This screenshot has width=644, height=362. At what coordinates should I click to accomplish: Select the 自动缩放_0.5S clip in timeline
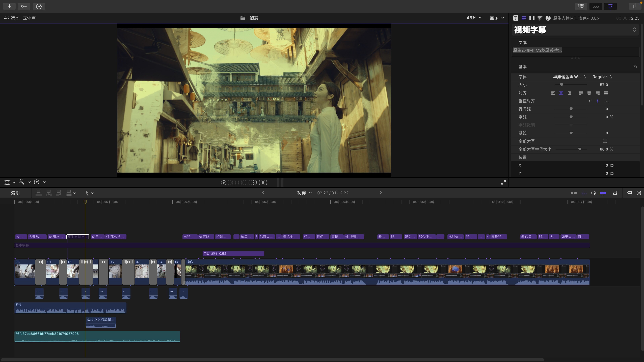233,253
